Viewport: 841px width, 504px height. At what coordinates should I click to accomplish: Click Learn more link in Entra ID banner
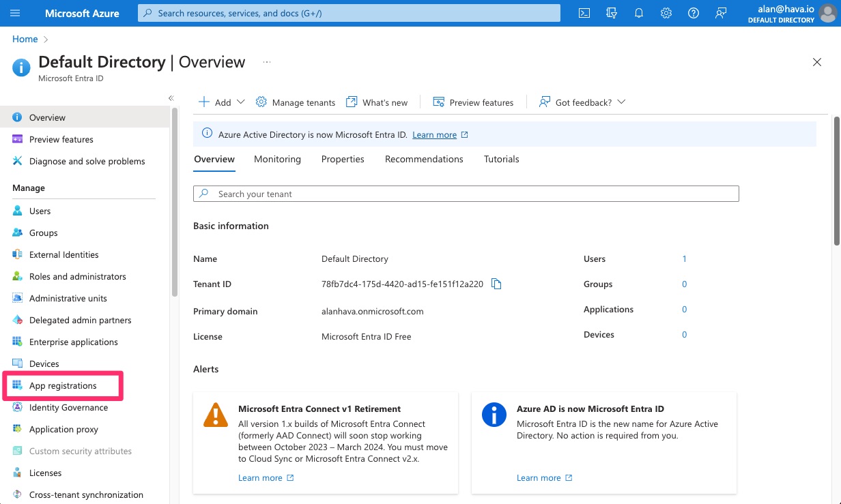434,135
